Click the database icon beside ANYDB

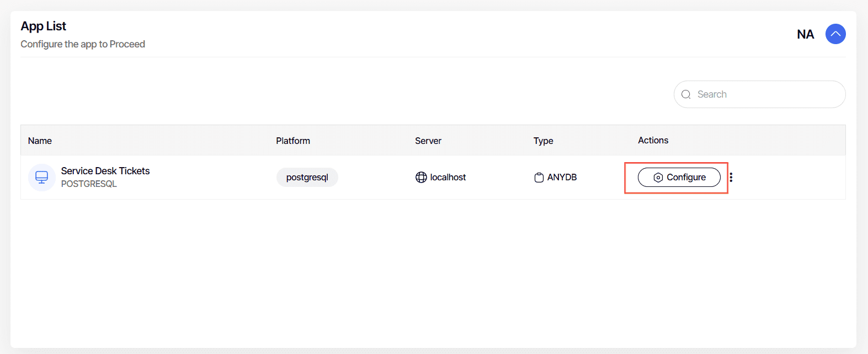(x=539, y=178)
